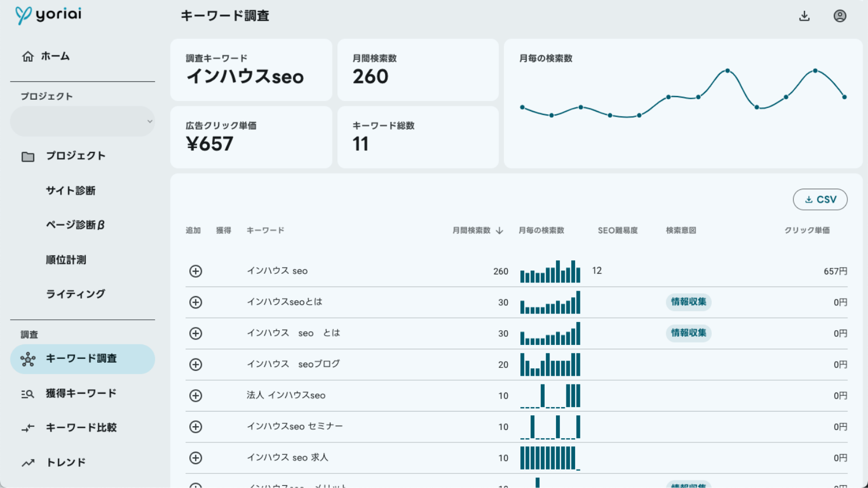Image resolution: width=868 pixels, height=488 pixels.
Task: Click the Home house icon in sidebar
Action: coord(28,56)
